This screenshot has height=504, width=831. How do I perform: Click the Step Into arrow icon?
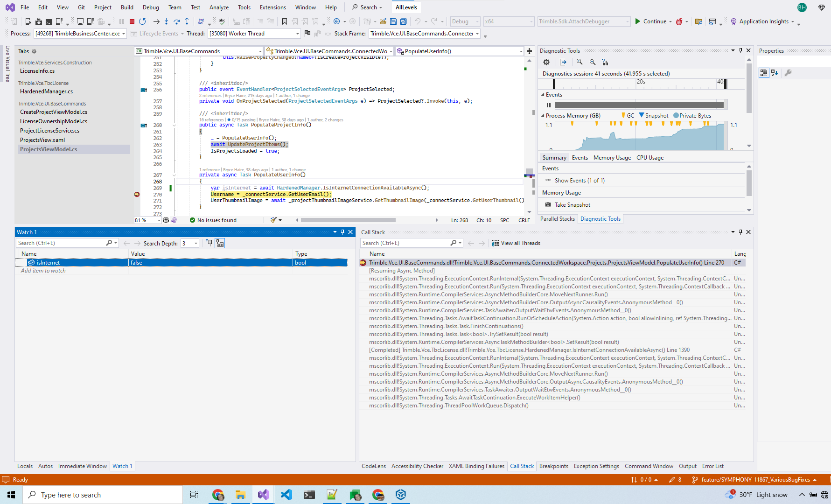(166, 21)
